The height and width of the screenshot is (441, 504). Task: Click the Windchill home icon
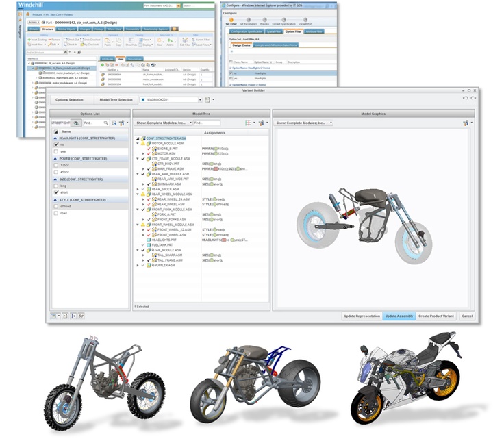coord(28,14)
